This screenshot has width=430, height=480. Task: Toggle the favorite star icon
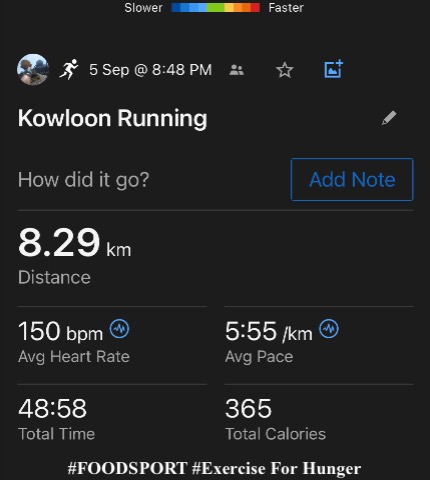click(285, 70)
